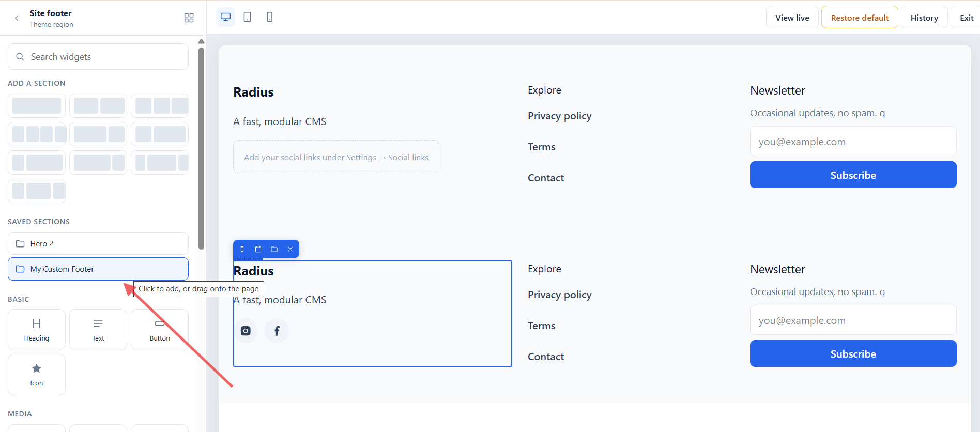This screenshot has width=980, height=432.
Task: Select the Radius heading in the selected column
Action: tap(253, 271)
